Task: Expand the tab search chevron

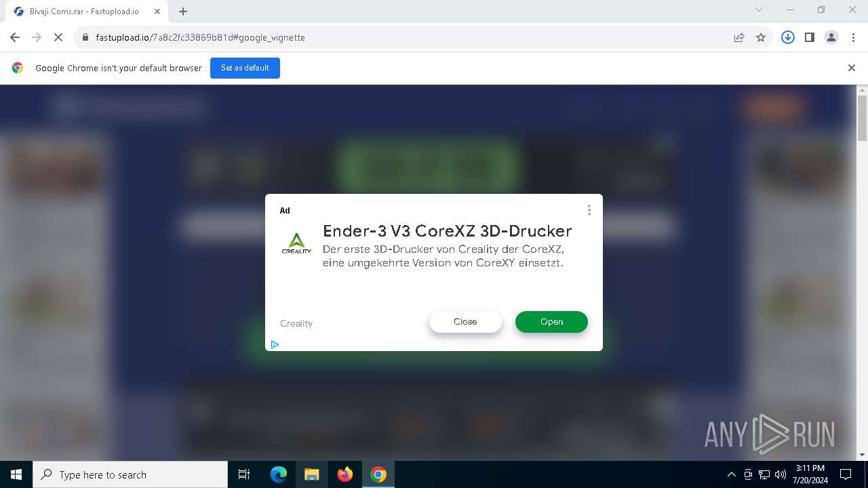Action: tap(759, 9)
